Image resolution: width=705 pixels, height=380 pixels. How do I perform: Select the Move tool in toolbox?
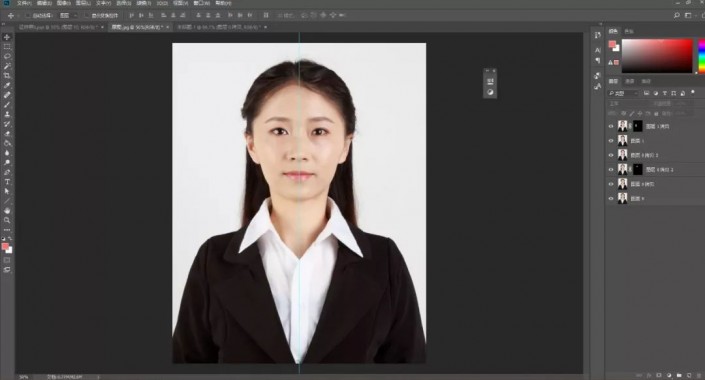pos(7,37)
